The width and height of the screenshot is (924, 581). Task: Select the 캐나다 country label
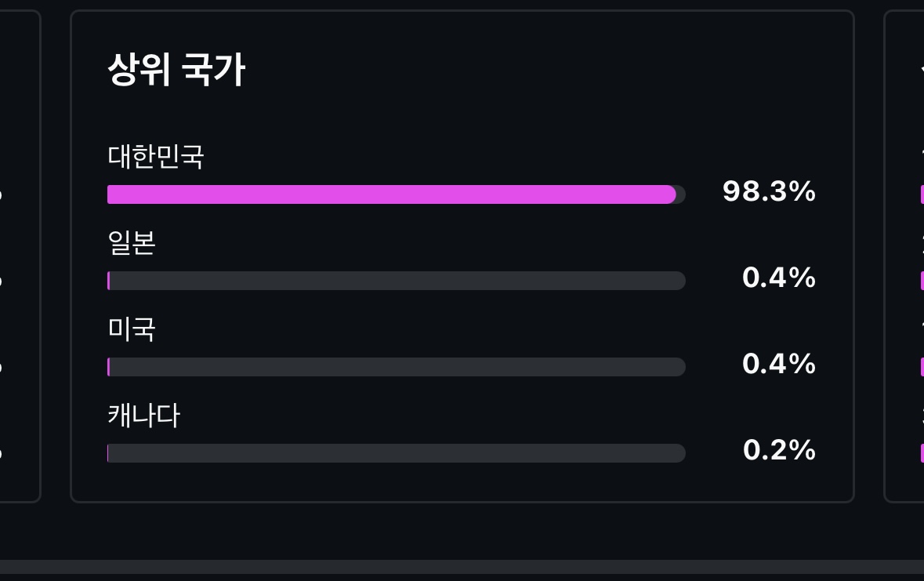click(x=143, y=416)
